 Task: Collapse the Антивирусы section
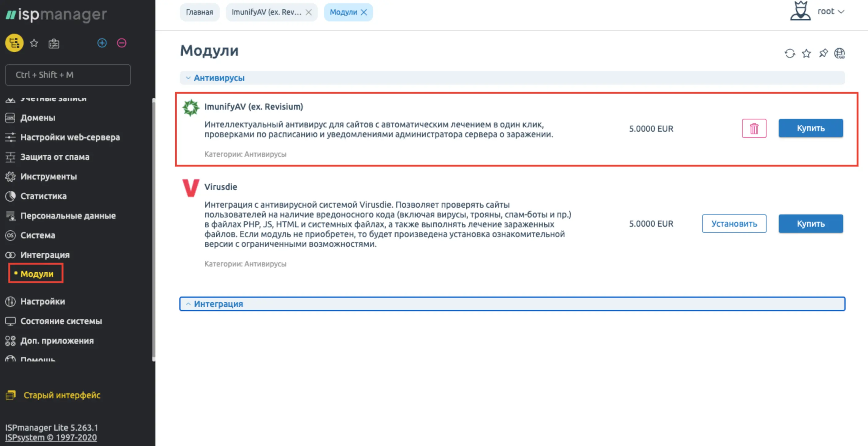[x=512, y=78]
